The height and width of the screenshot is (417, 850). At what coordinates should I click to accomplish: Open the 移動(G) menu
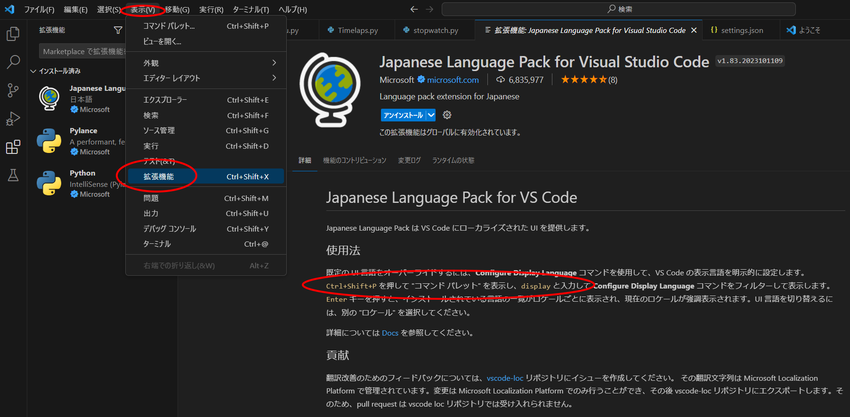point(177,10)
